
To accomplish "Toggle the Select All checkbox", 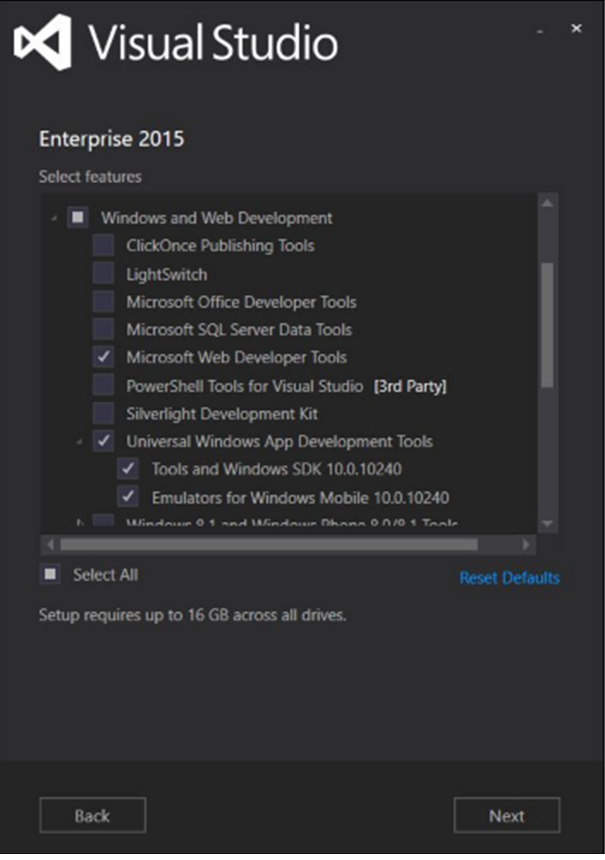I will [50, 574].
